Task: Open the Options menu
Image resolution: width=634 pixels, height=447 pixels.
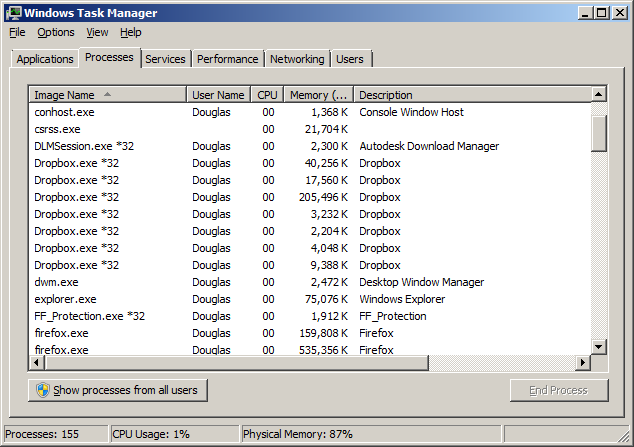Action: tap(56, 32)
